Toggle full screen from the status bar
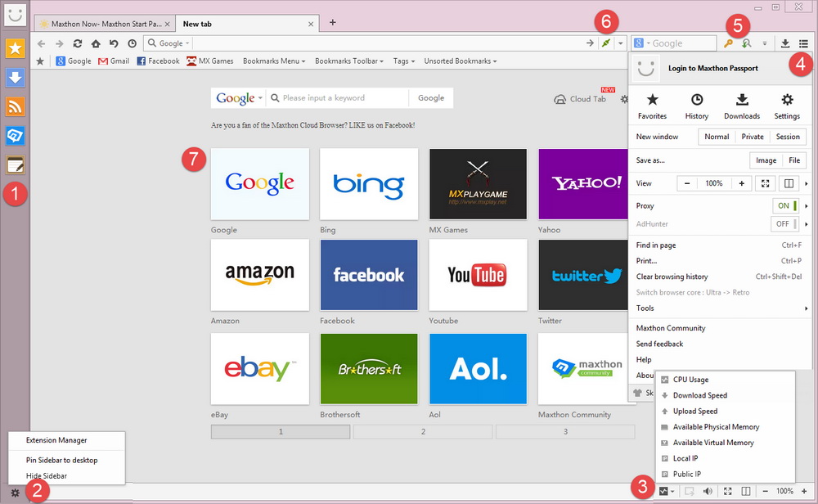Screen dimensions: 818x504 (728, 491)
